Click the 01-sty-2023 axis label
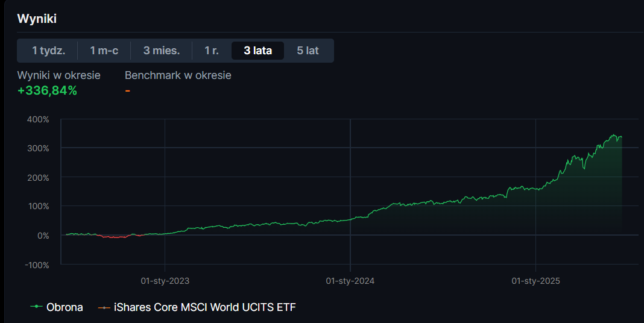The width and height of the screenshot is (644, 323). coord(165,281)
